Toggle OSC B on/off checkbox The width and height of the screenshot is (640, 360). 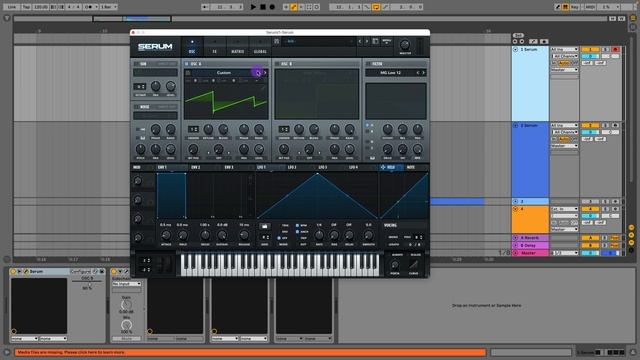(277, 64)
